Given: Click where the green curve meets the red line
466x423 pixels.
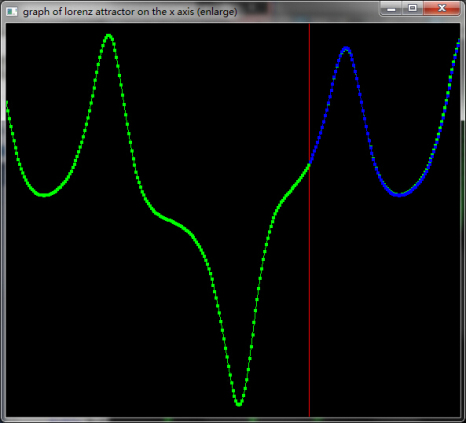Looking at the screenshot, I should 309,164.
